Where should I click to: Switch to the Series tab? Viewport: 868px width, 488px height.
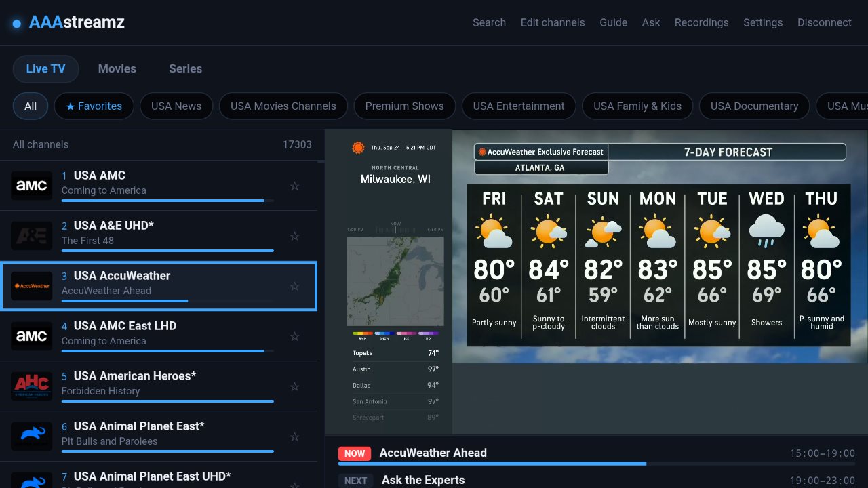pos(186,68)
